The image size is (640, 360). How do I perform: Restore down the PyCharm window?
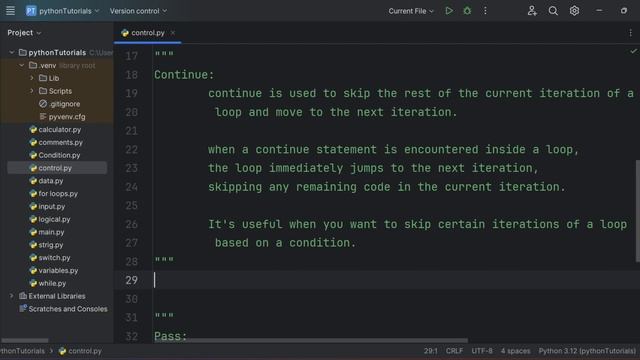[624, 11]
